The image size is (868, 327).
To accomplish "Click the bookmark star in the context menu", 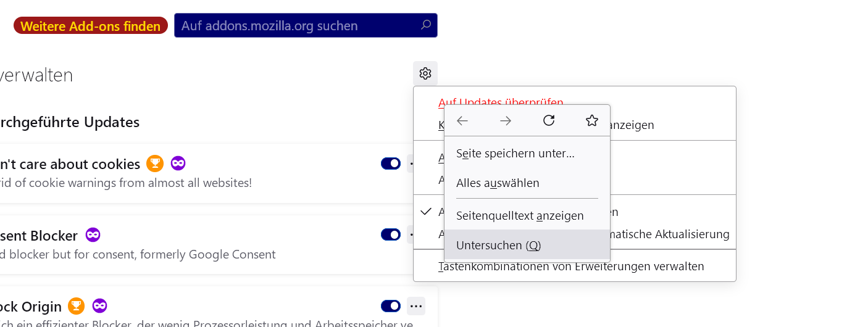I will click(591, 121).
